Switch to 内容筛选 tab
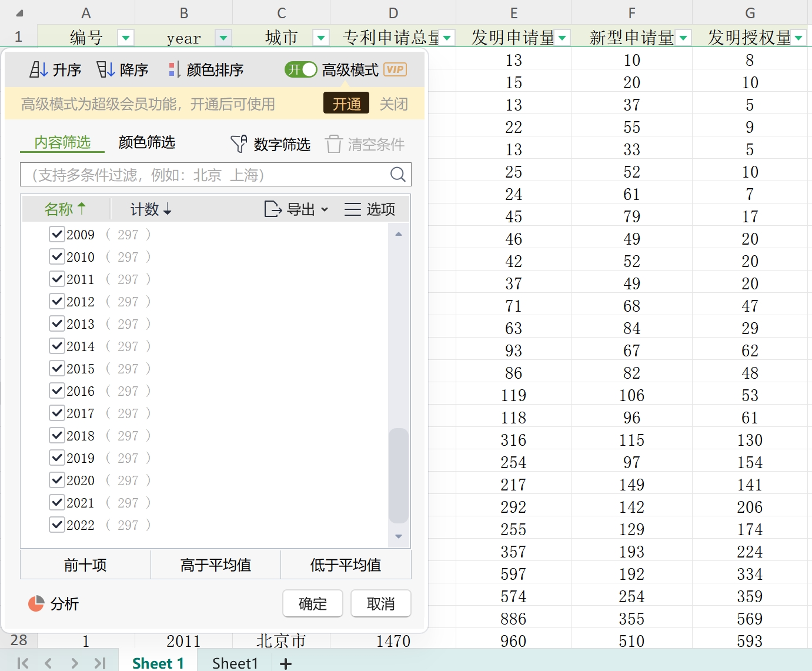 (x=62, y=142)
